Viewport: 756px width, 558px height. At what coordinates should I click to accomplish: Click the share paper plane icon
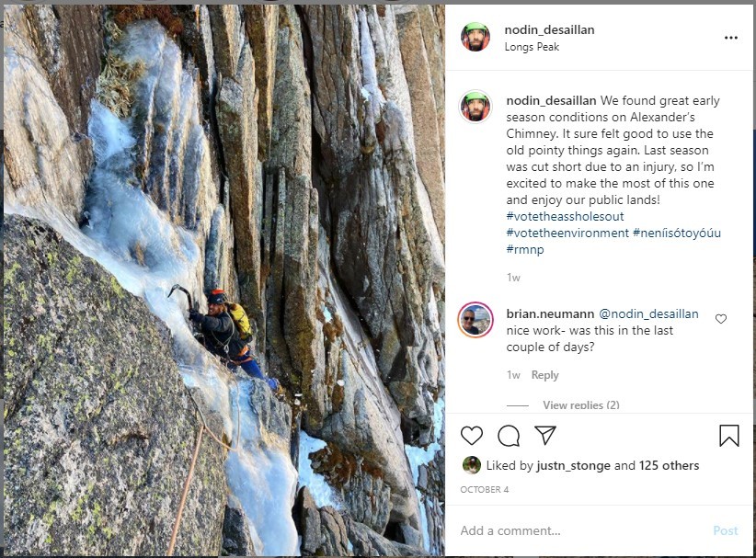tap(545, 436)
